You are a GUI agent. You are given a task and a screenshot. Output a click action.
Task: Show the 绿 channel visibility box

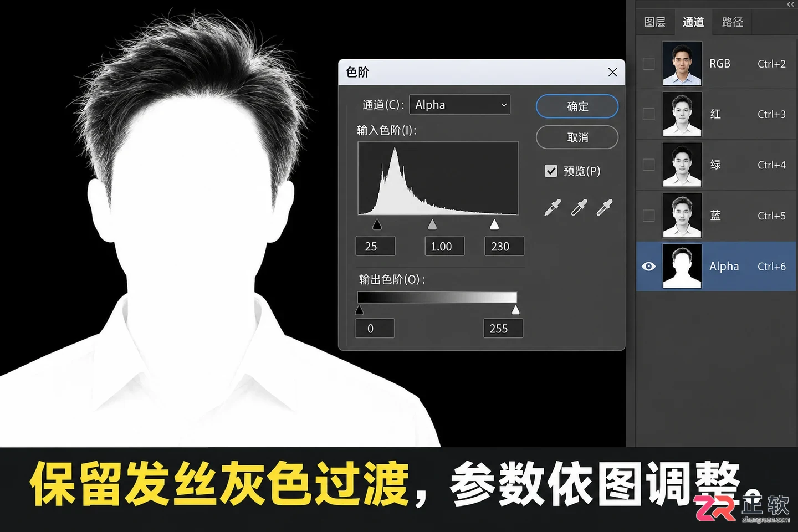648,165
